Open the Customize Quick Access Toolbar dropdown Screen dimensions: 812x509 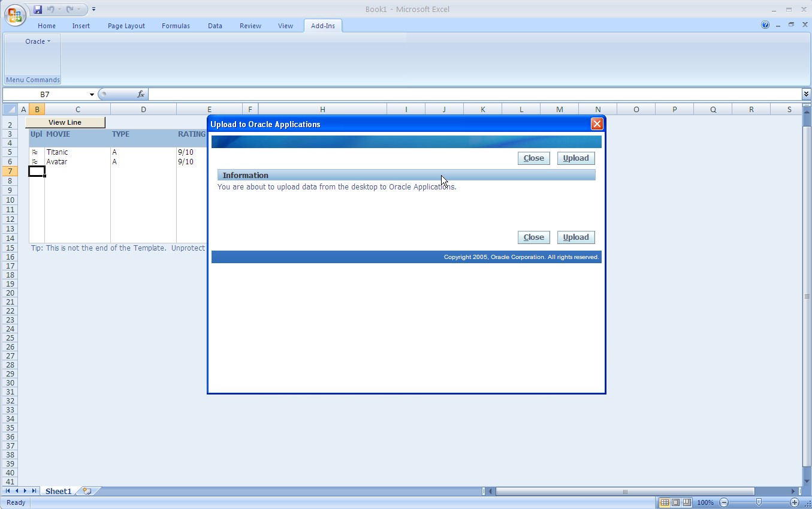[93, 9]
